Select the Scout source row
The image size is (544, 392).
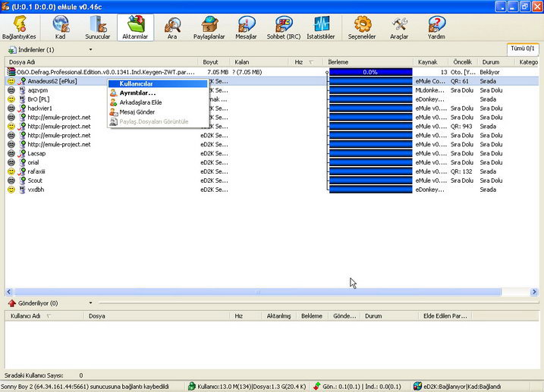[272, 180]
